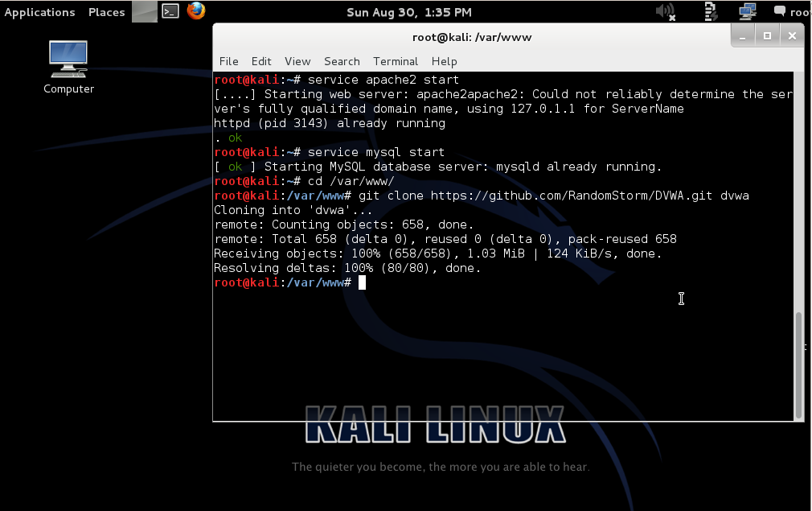
Task: Open the network connection indicator
Action: tap(748, 11)
